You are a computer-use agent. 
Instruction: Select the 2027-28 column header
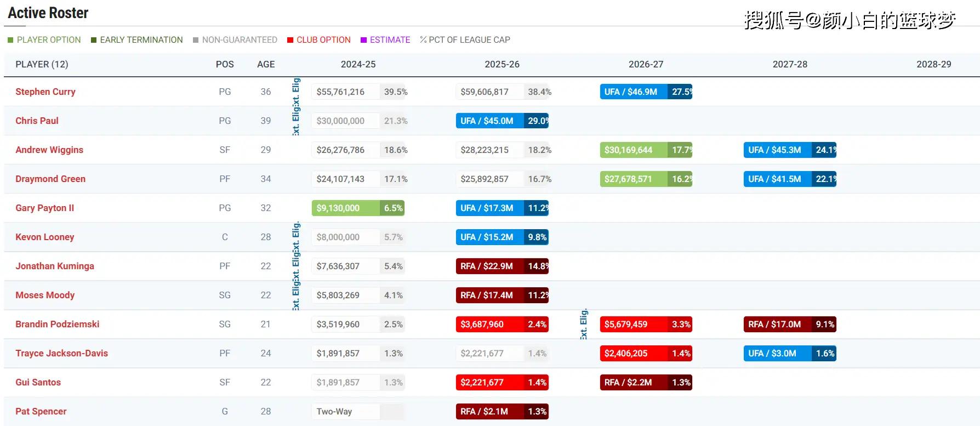(x=790, y=64)
